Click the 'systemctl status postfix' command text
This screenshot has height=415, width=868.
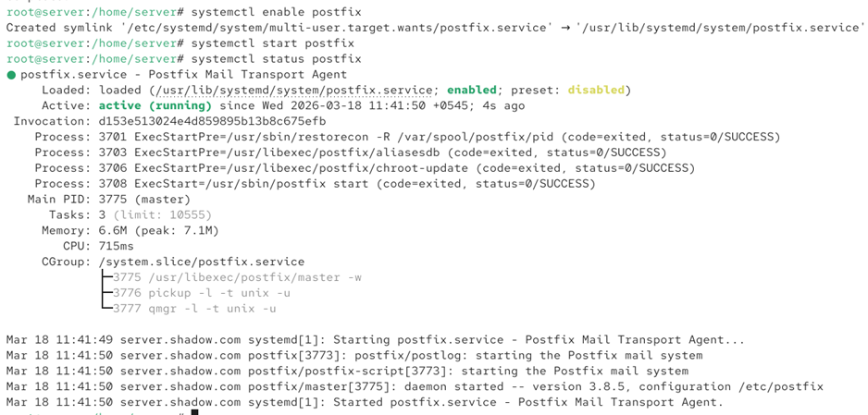tap(276, 58)
